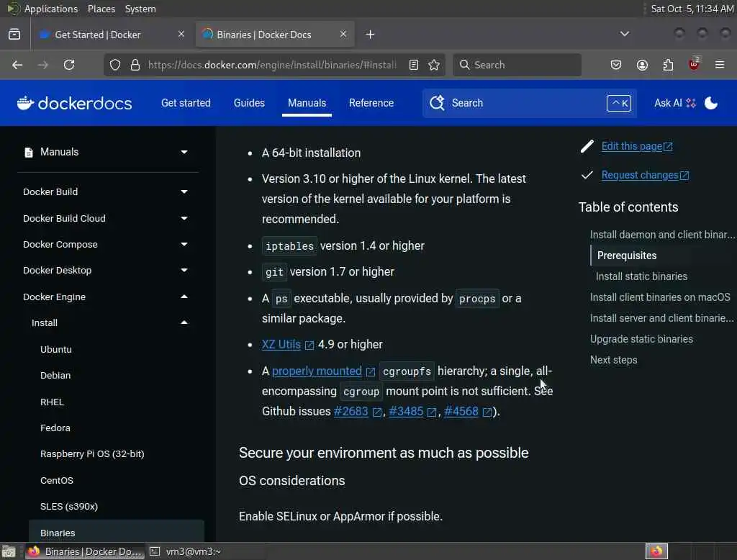
Task: Click the Request changes checkmark icon
Action: coord(587,175)
